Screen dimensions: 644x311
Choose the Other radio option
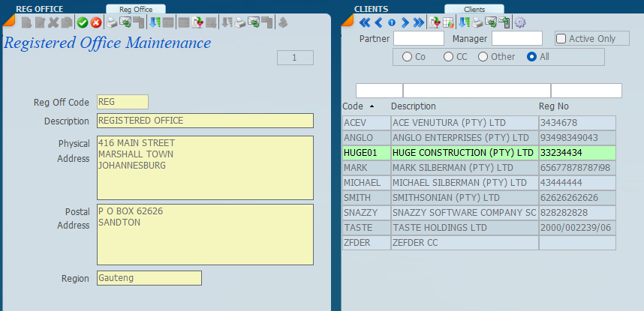[483, 56]
